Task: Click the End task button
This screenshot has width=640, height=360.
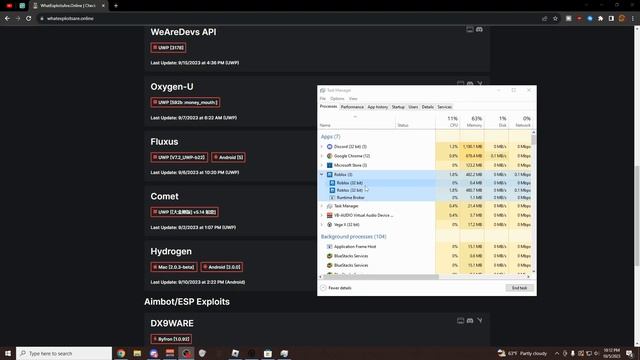Action: click(519, 288)
